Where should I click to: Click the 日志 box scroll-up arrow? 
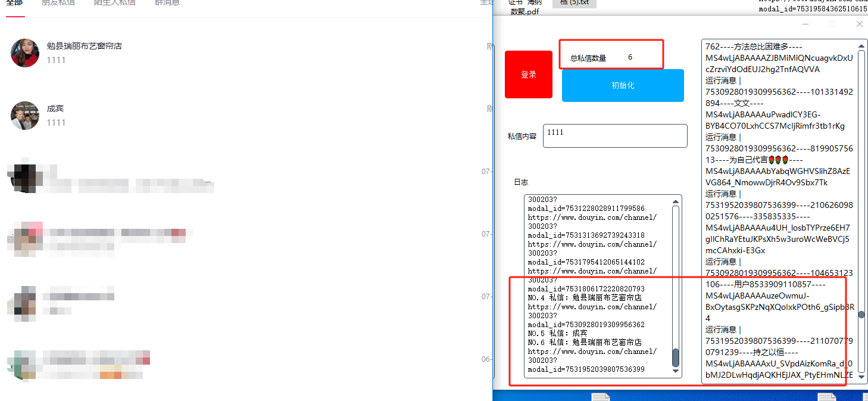point(676,201)
